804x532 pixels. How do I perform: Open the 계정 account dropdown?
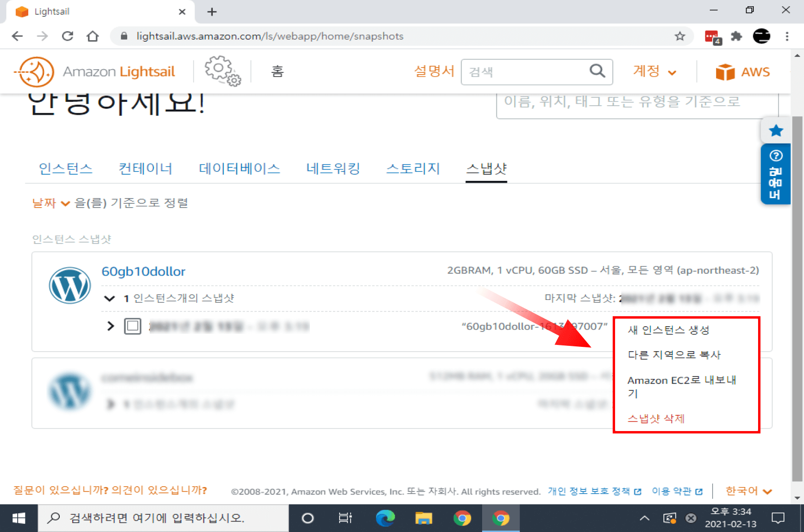click(655, 71)
